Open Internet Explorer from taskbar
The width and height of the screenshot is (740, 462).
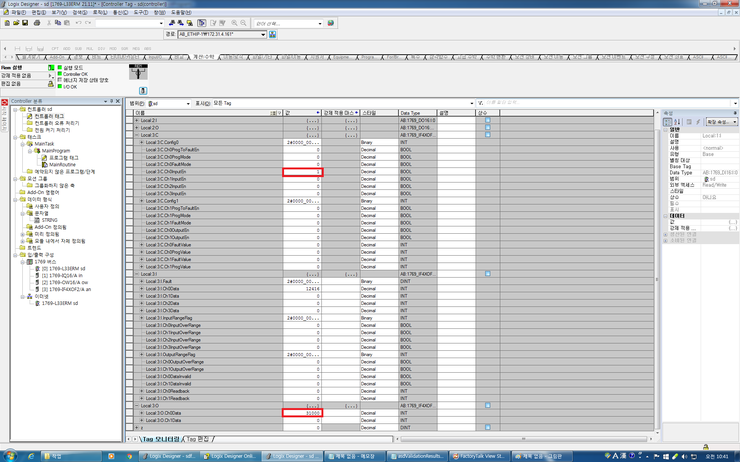(31, 456)
